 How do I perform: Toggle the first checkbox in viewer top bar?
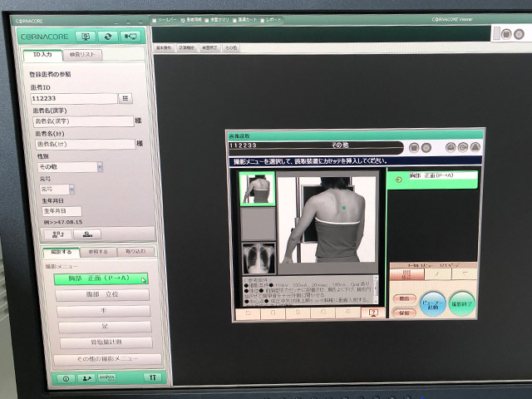pos(155,21)
